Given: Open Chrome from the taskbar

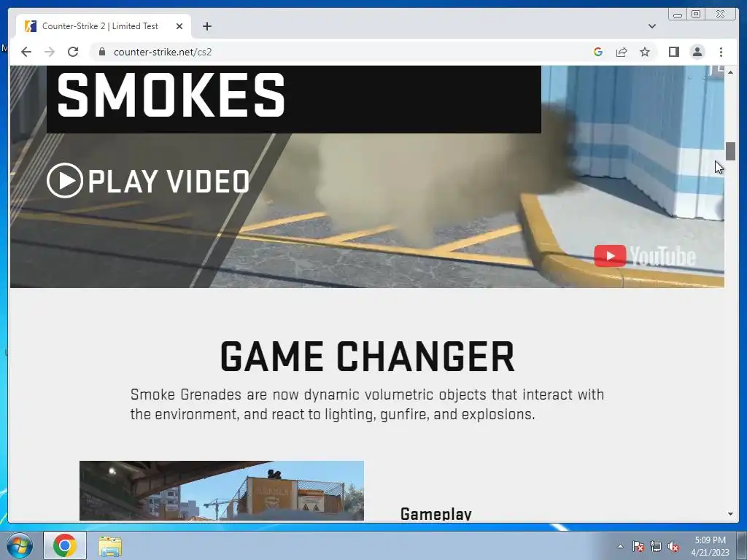Looking at the screenshot, I should (x=65, y=545).
